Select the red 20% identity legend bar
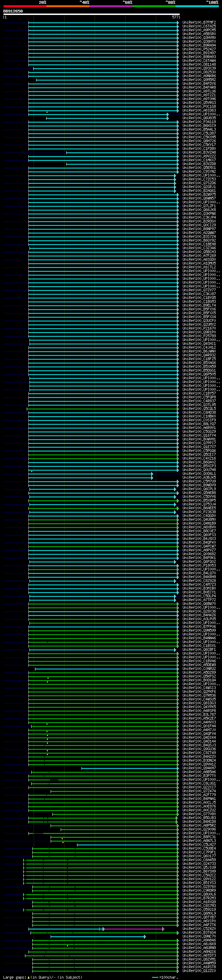 (25, 6)
